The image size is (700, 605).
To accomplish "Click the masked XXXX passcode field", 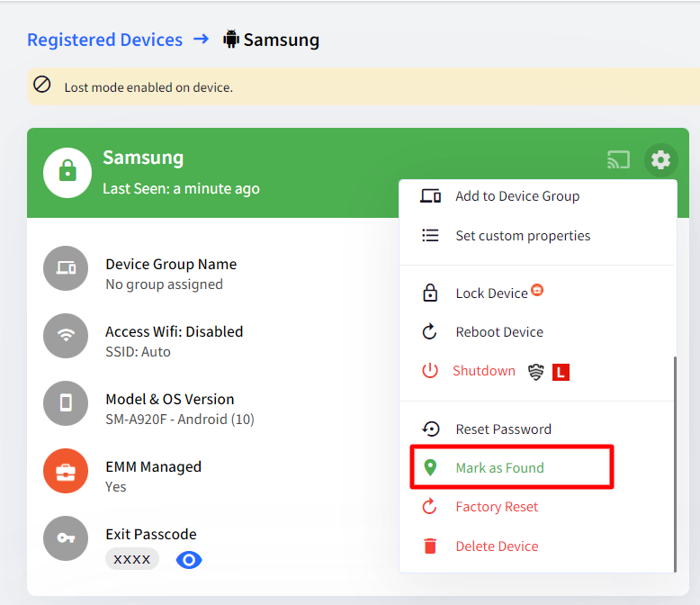I will click(132, 559).
